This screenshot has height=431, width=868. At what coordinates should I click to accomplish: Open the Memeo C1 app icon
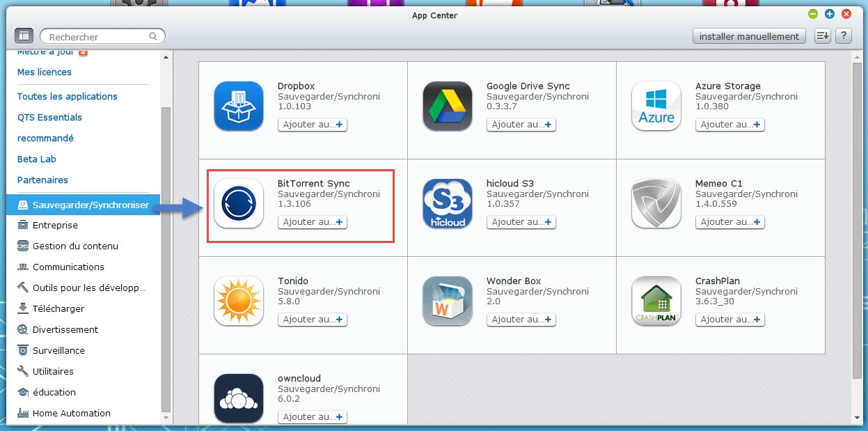click(x=656, y=204)
